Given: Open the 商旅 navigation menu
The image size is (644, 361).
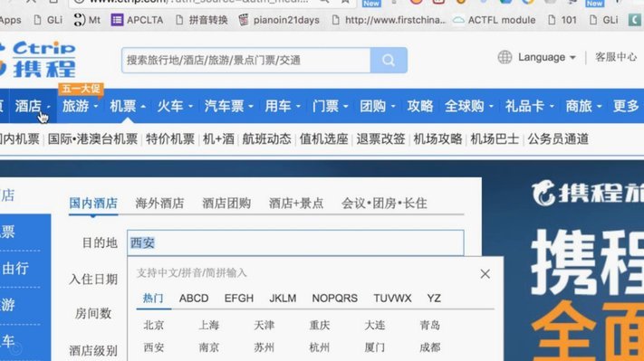Looking at the screenshot, I should (583, 106).
